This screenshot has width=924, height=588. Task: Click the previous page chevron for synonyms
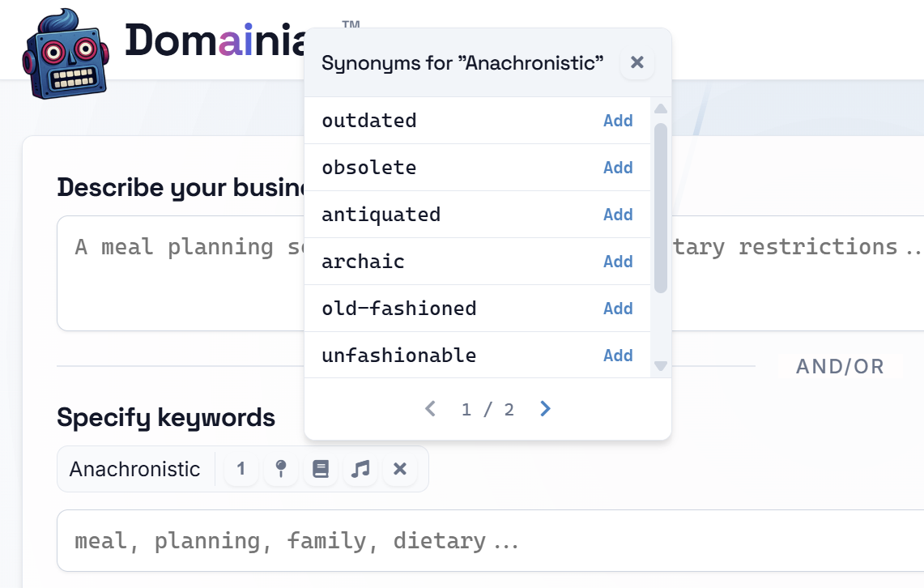pos(430,409)
